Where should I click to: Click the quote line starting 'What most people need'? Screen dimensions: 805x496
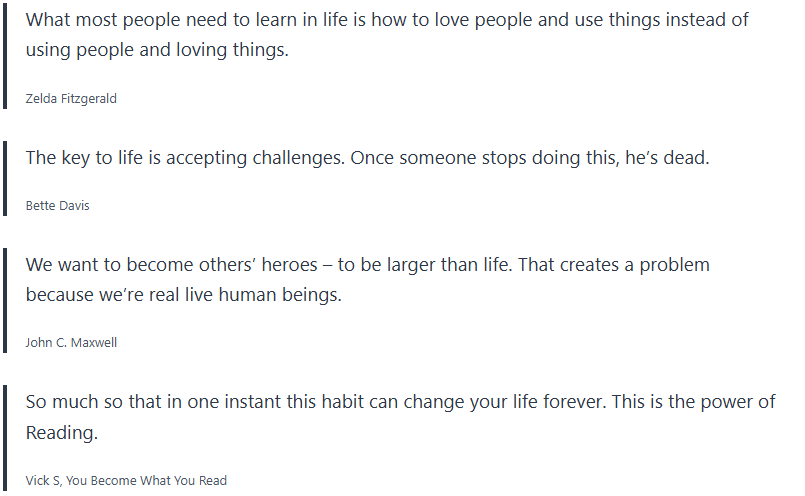point(387,20)
